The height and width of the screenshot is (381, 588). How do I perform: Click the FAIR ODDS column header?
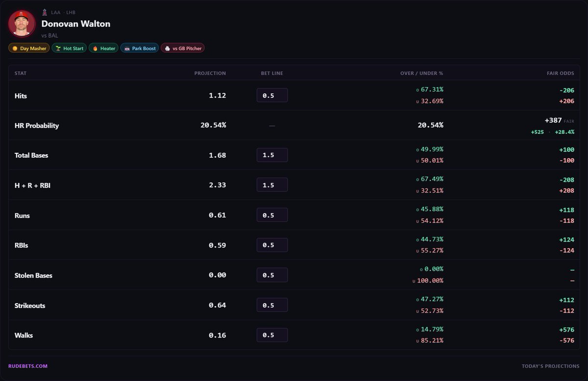(560, 73)
